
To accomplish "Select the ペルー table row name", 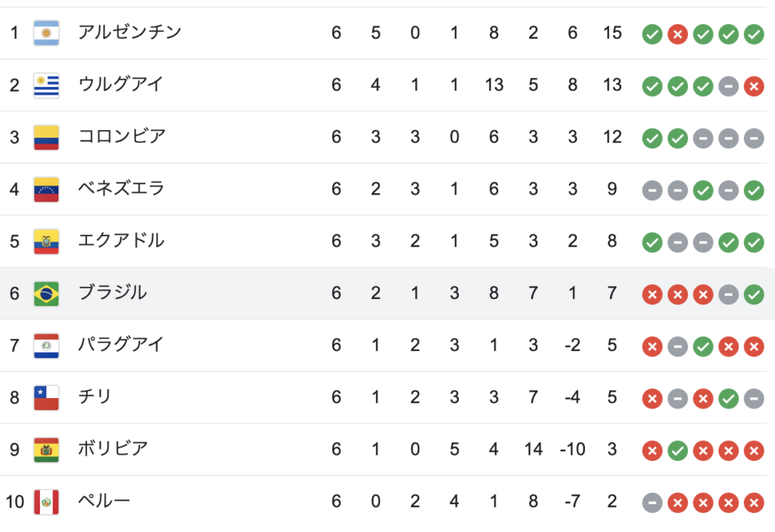I will [104, 500].
